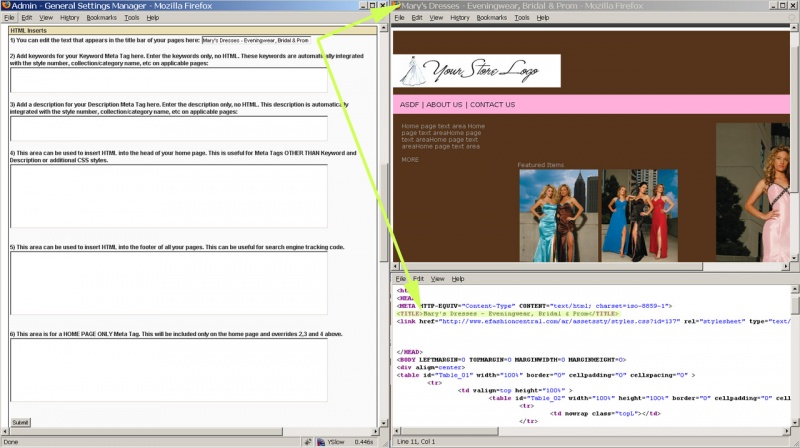Image resolution: width=800 pixels, height=448 pixels.
Task: Click the highlighted TITLE tag source line
Action: tap(508, 314)
